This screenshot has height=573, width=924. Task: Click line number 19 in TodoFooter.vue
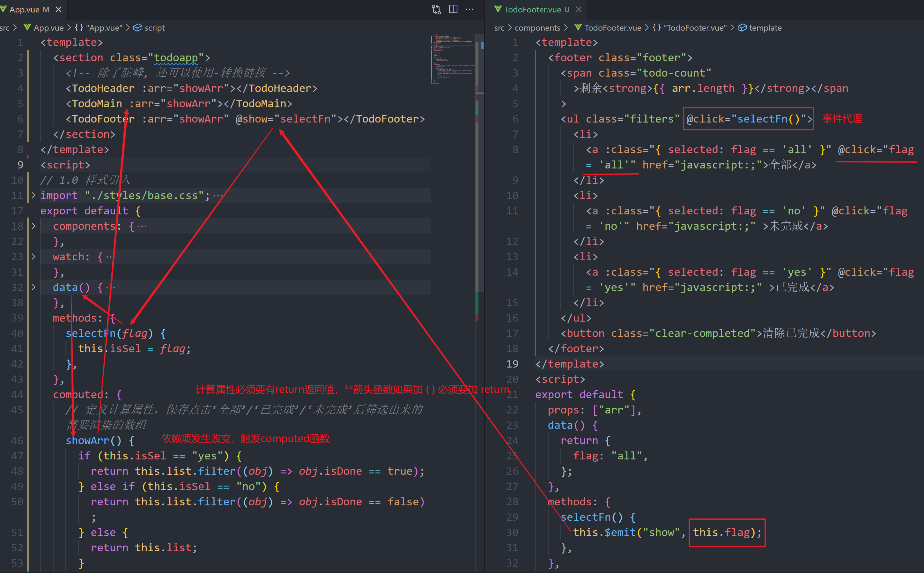click(512, 364)
